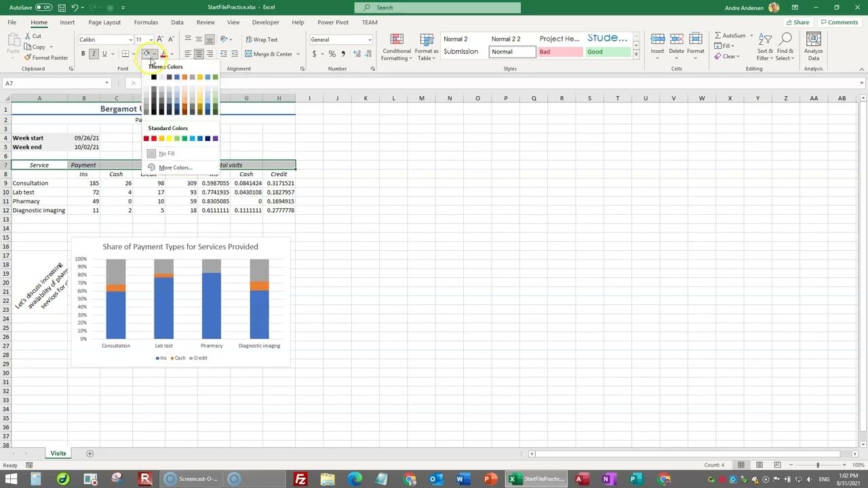868x488 pixels.
Task: Click the Share button
Action: pyautogui.click(x=797, y=22)
